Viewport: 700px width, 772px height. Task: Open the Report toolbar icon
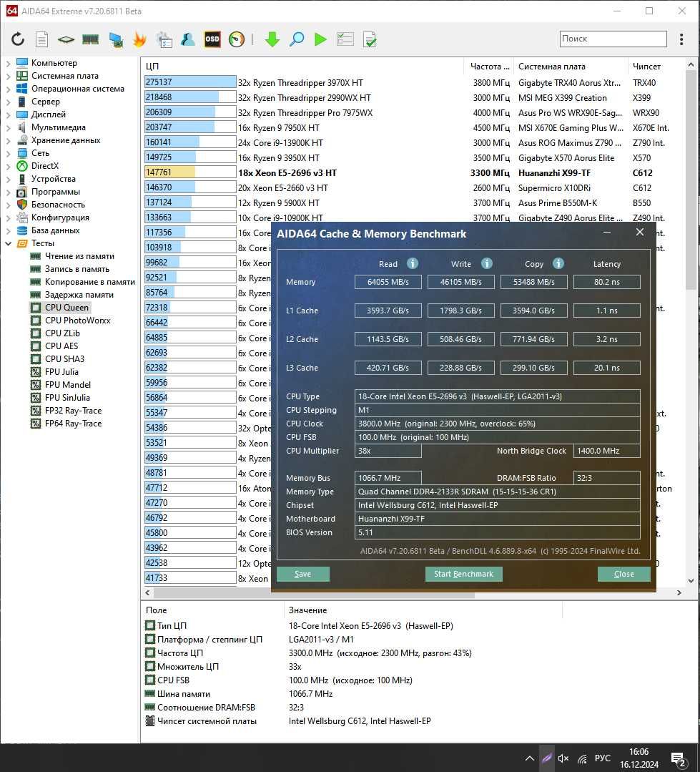click(x=41, y=39)
